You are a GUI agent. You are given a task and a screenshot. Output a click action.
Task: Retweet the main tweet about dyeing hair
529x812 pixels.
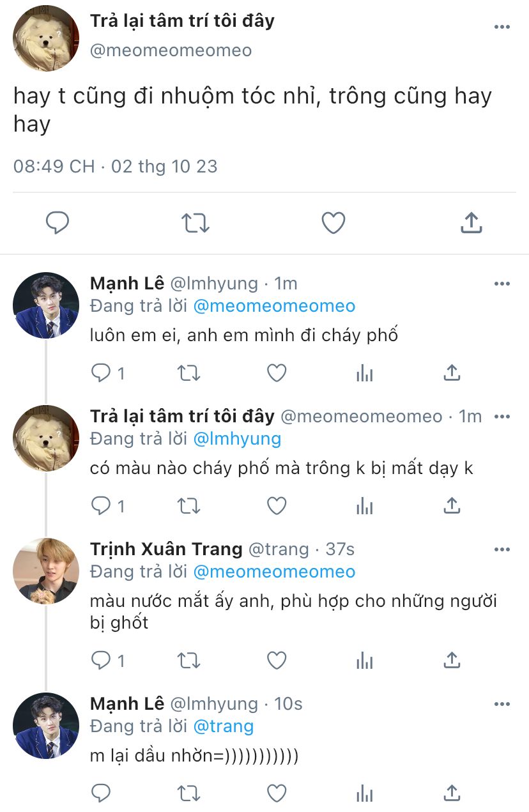click(x=195, y=223)
